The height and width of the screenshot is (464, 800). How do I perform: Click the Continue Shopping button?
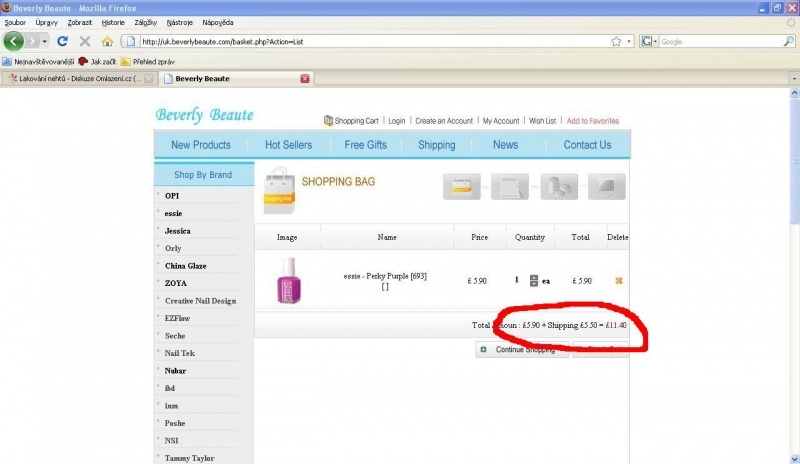coord(518,350)
